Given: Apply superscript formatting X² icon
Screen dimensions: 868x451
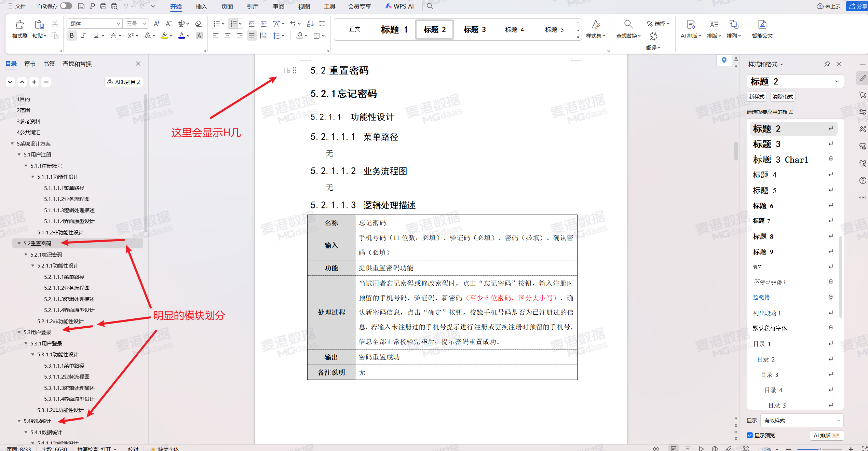Looking at the screenshot, I should pos(131,35).
